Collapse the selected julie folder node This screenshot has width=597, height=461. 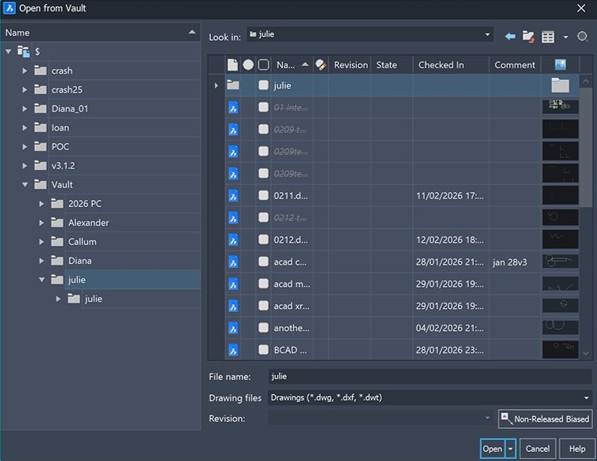[x=42, y=280]
